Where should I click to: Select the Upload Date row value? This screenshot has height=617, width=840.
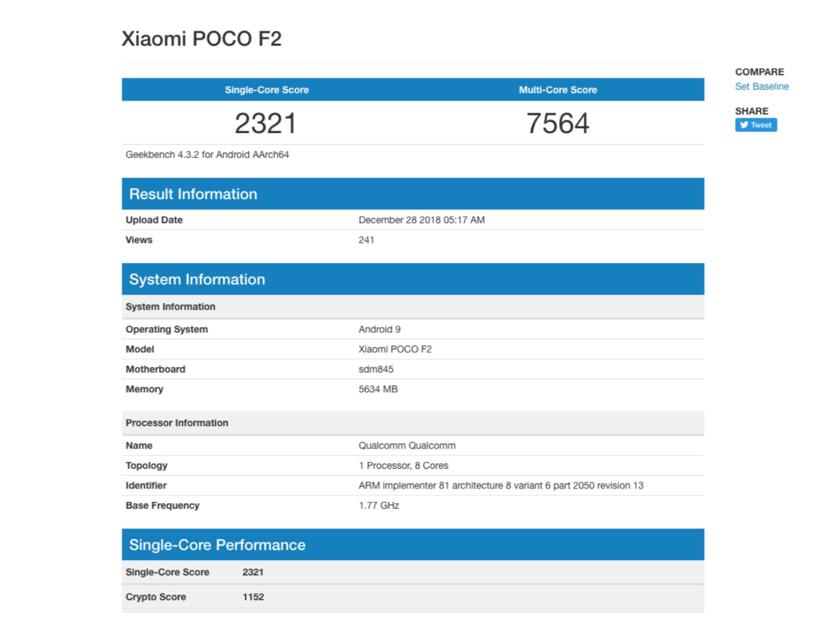point(421,220)
